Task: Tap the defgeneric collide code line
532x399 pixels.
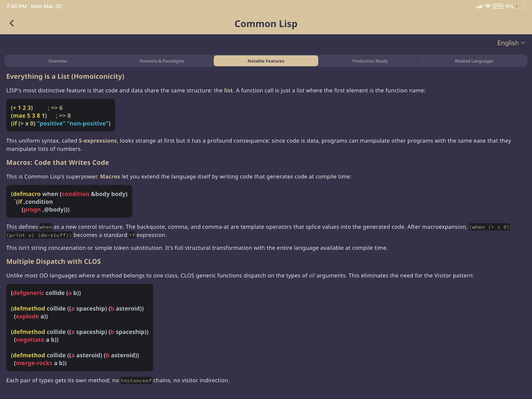Action: click(46, 293)
